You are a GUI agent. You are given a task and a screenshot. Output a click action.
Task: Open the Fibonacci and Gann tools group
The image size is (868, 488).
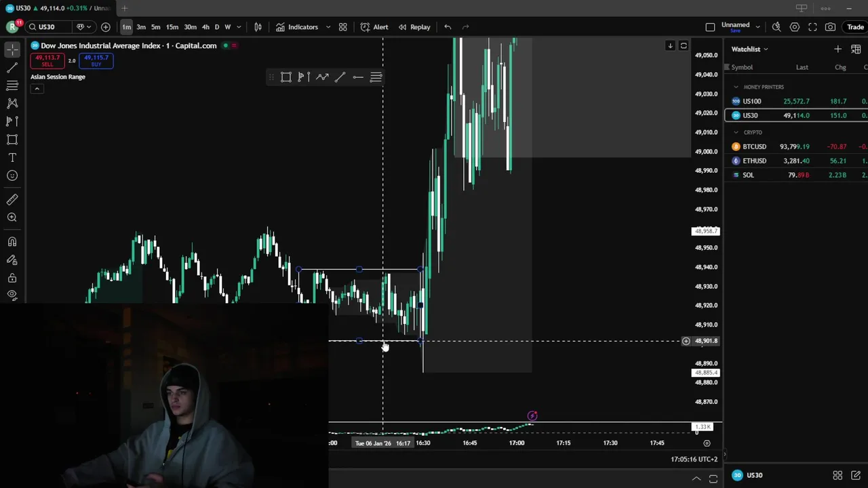click(x=12, y=85)
